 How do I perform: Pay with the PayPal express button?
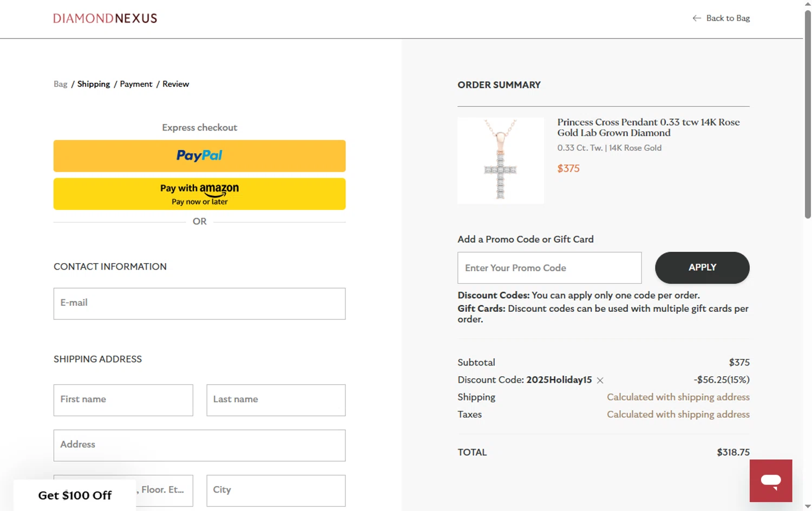tap(199, 156)
